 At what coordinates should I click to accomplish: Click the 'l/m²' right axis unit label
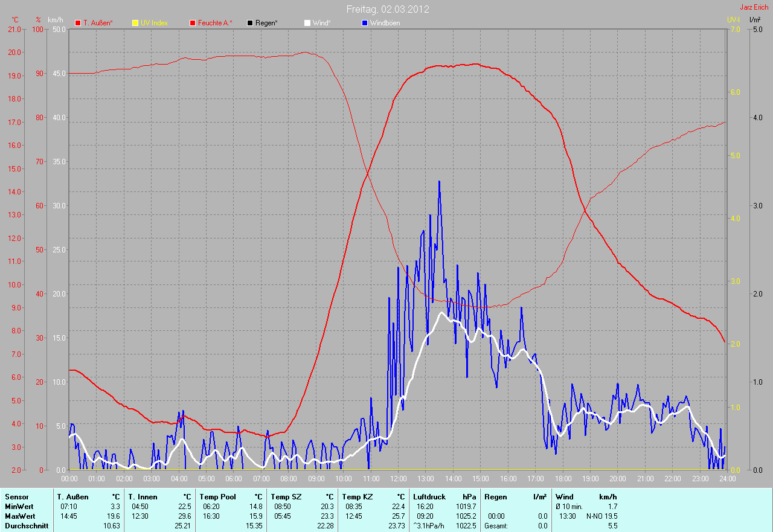[755, 20]
